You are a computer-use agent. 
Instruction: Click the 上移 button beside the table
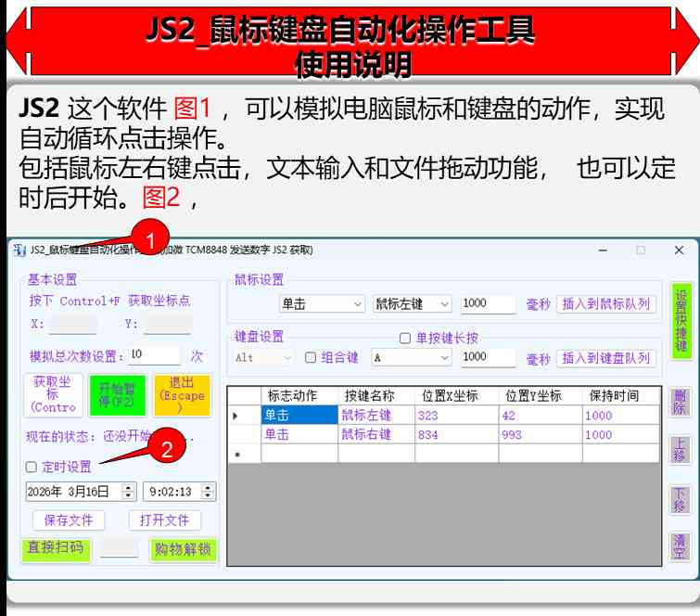click(680, 450)
